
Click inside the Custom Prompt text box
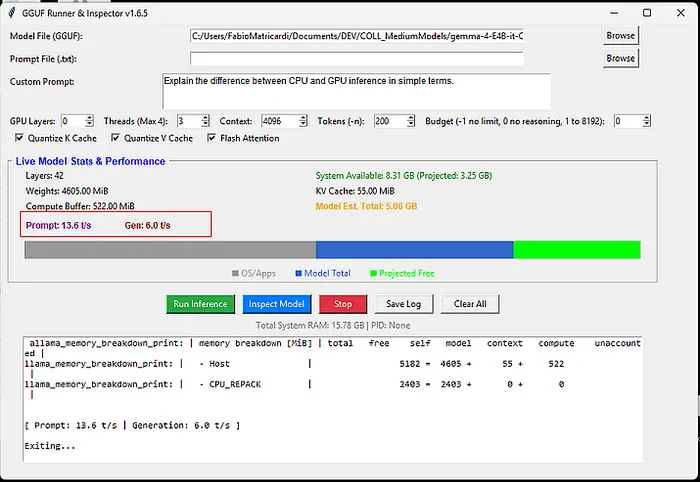coord(356,90)
